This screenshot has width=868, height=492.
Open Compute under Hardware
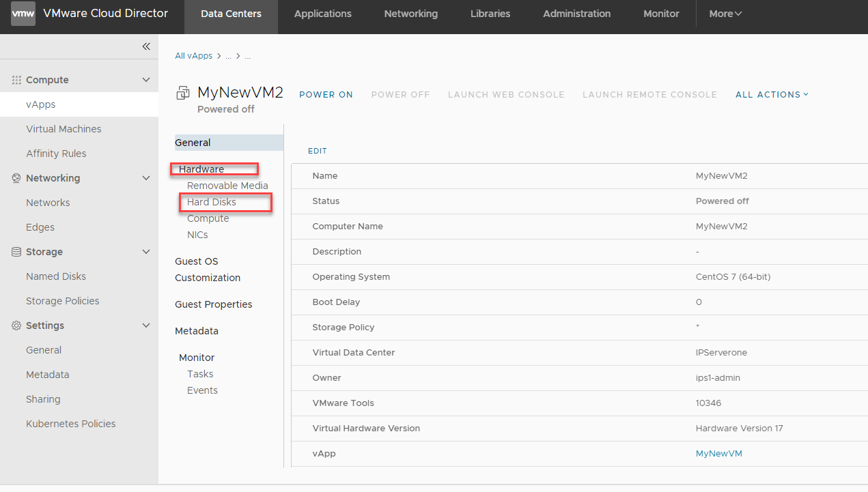pyautogui.click(x=208, y=218)
